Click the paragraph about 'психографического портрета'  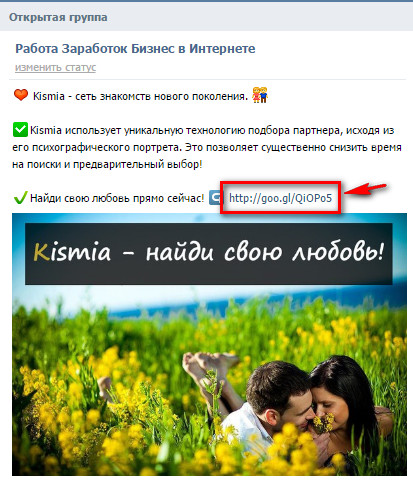click(x=207, y=147)
